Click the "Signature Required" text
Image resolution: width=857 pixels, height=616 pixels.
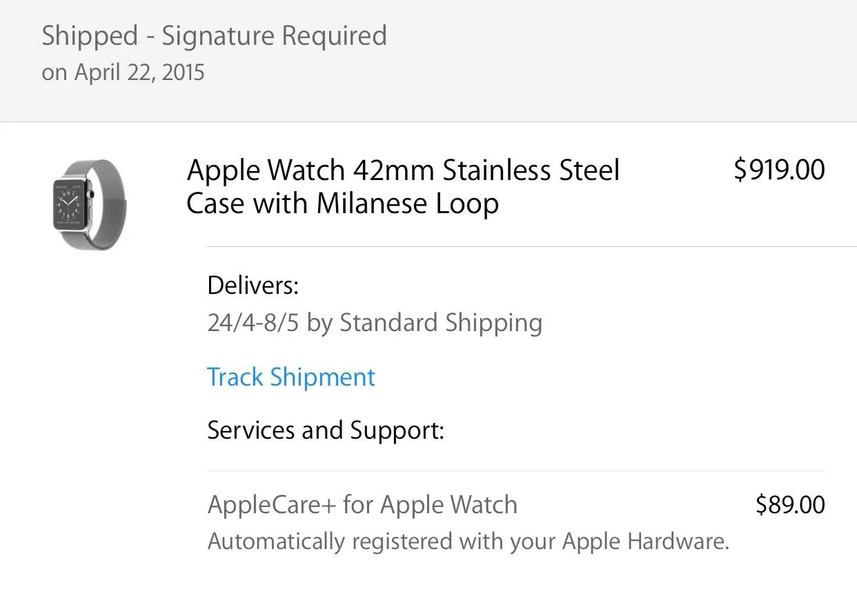click(x=275, y=36)
